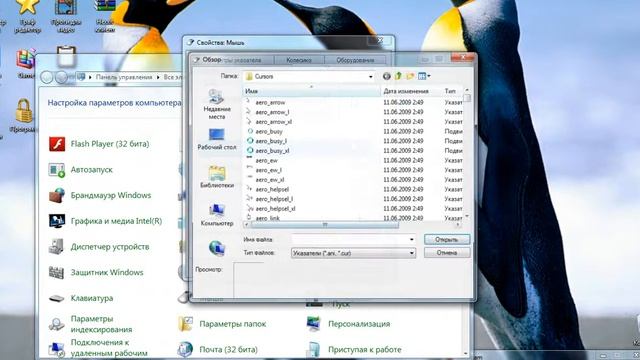Select file aero_busy
The width and height of the screenshot is (640, 360).
pyautogui.click(x=269, y=131)
